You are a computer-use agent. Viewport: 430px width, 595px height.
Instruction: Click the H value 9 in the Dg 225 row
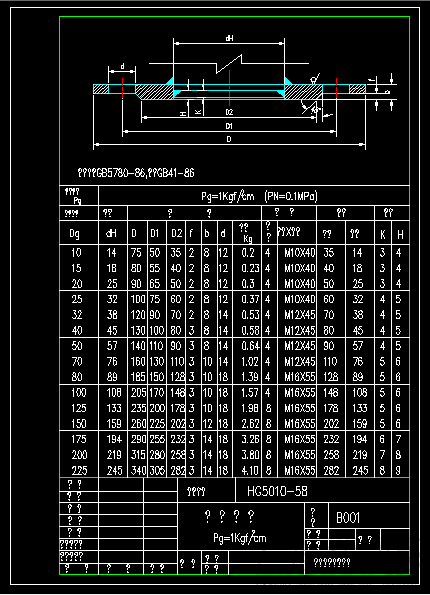pyautogui.click(x=398, y=471)
